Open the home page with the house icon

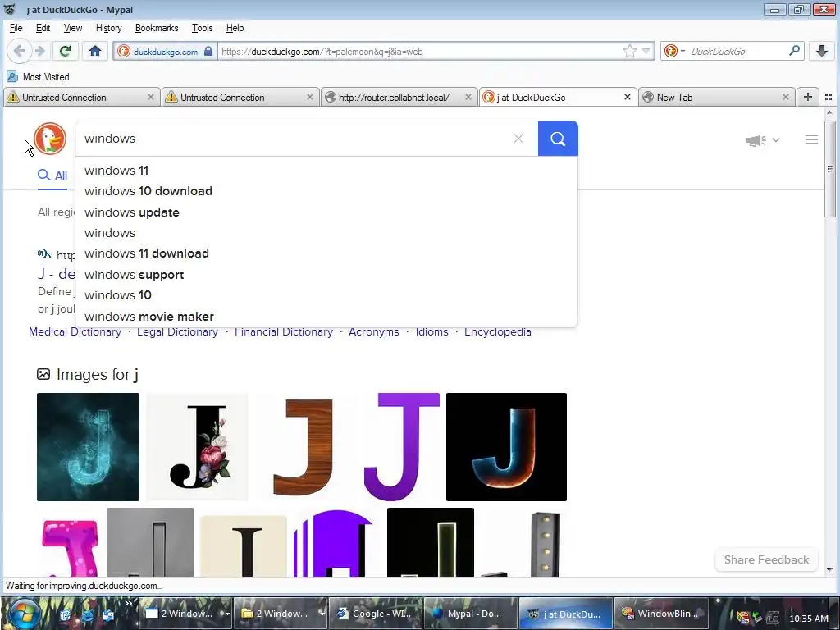coord(95,52)
